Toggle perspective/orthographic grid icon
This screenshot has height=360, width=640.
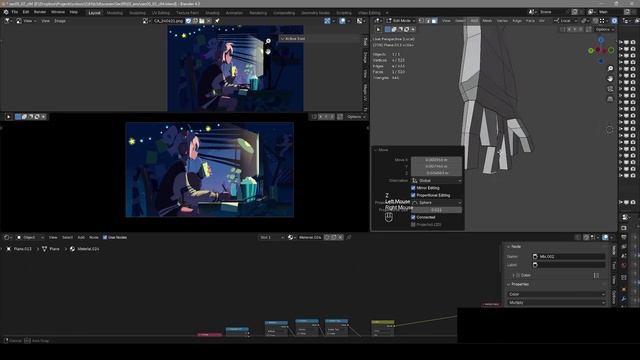click(610, 99)
